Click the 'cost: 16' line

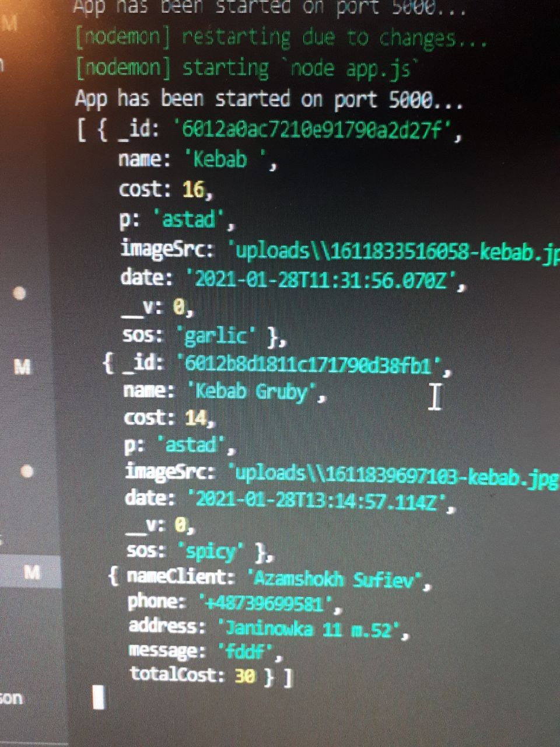click(166, 190)
